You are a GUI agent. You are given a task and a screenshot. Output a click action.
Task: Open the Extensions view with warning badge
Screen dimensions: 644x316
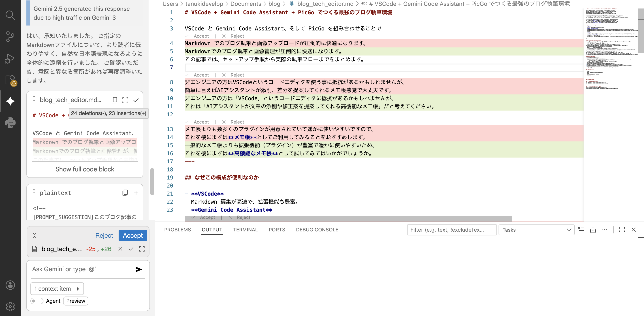pyautogui.click(x=10, y=80)
